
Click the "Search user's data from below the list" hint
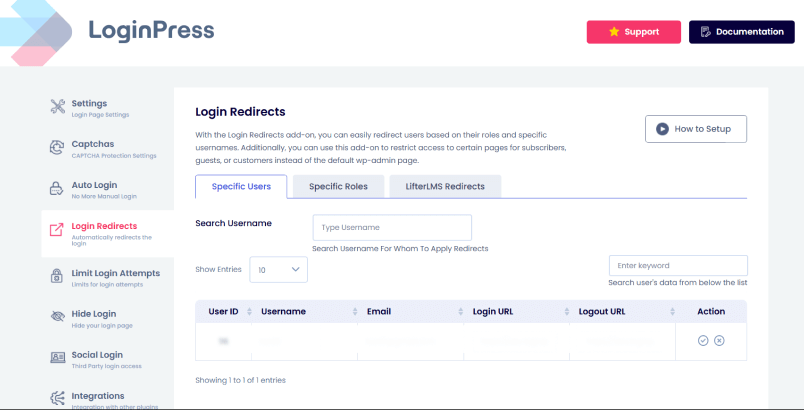677,282
